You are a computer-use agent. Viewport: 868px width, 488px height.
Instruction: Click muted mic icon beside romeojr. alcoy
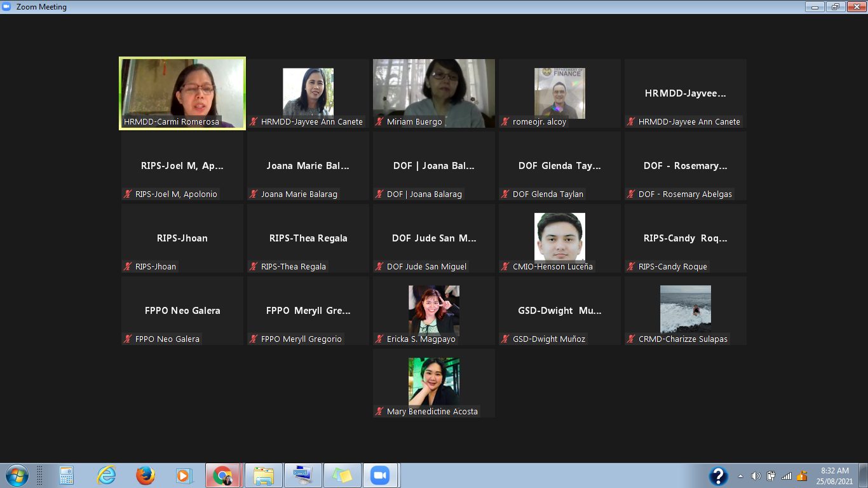(x=505, y=122)
